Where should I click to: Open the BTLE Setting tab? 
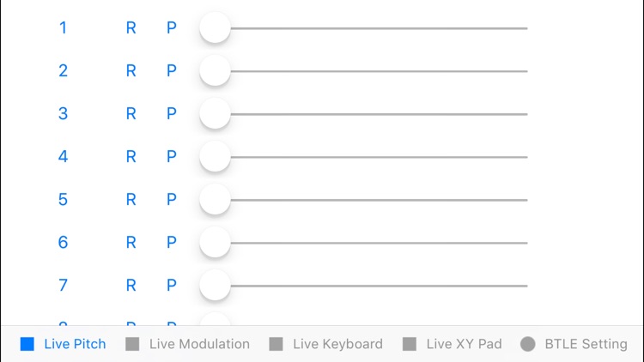(x=586, y=344)
